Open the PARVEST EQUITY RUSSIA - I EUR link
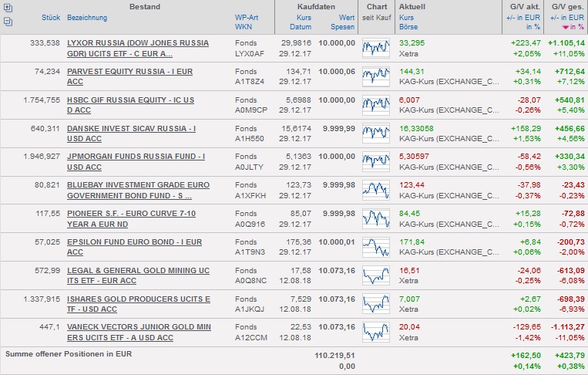 coord(129,76)
